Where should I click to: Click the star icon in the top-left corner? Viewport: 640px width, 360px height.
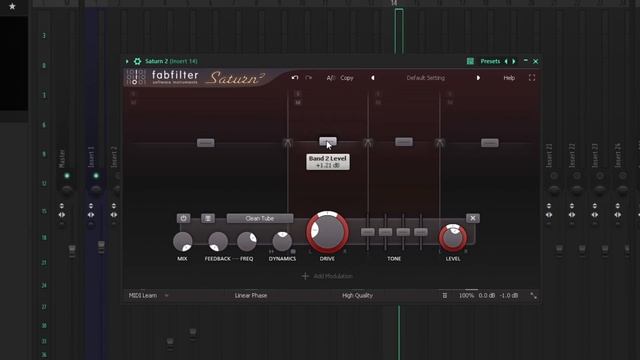[12, 7]
